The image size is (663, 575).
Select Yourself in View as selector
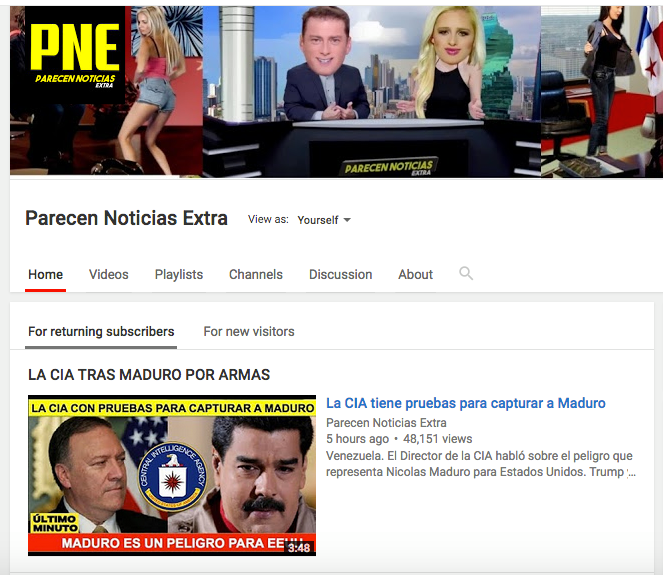pos(318,220)
